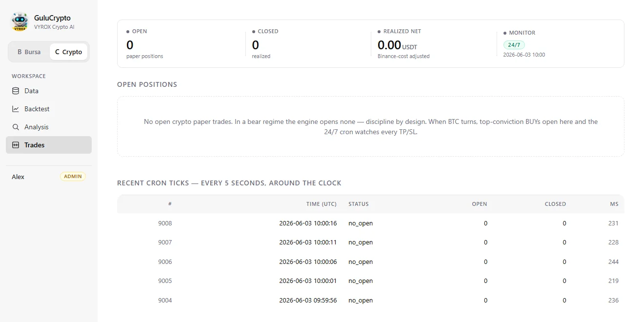This screenshot has height=322, width=644.
Task: Click the OPEN POSITIONS heading
Action: click(x=147, y=84)
